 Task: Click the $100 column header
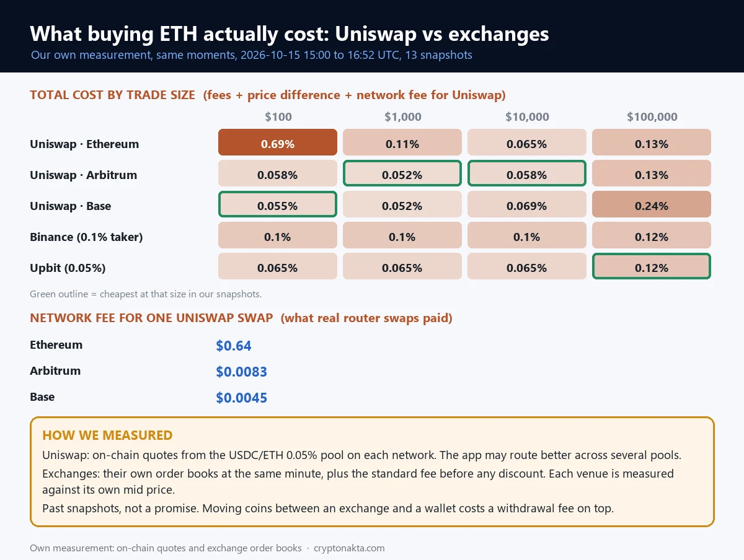(278, 116)
